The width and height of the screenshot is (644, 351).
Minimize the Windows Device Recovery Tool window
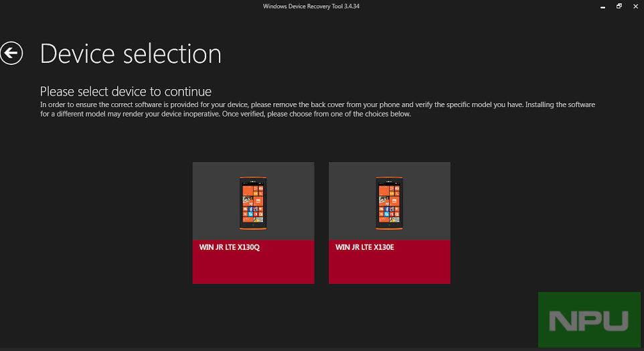pyautogui.click(x=602, y=7)
